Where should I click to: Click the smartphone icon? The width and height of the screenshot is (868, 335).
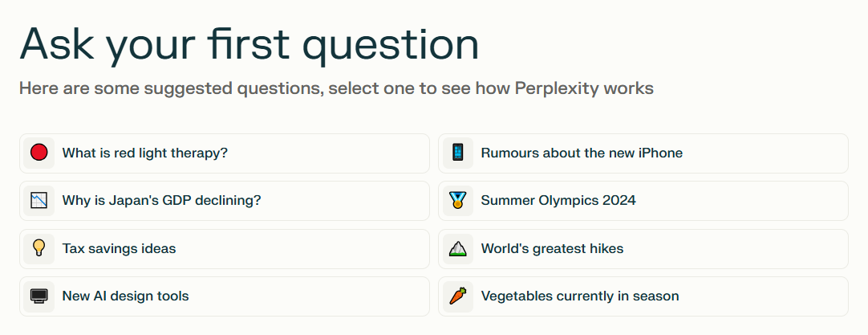(x=458, y=153)
